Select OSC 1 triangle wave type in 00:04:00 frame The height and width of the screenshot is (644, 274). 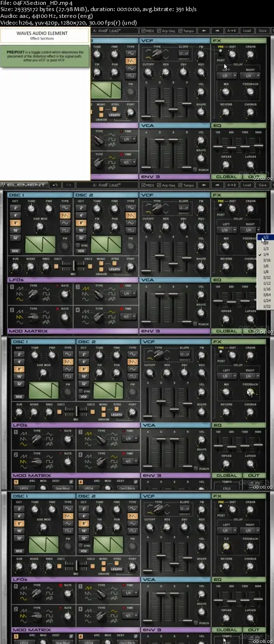pos(65,223)
